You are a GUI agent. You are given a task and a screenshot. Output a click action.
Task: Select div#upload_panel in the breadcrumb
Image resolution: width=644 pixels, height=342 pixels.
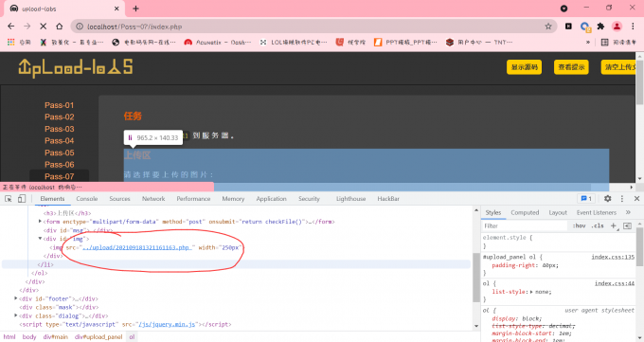[x=98, y=337]
